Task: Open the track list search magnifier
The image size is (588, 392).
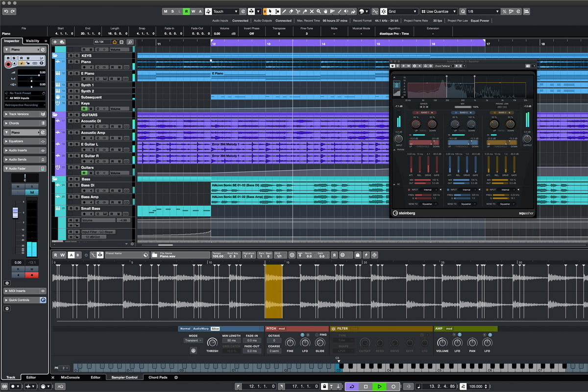Action: (x=130, y=42)
